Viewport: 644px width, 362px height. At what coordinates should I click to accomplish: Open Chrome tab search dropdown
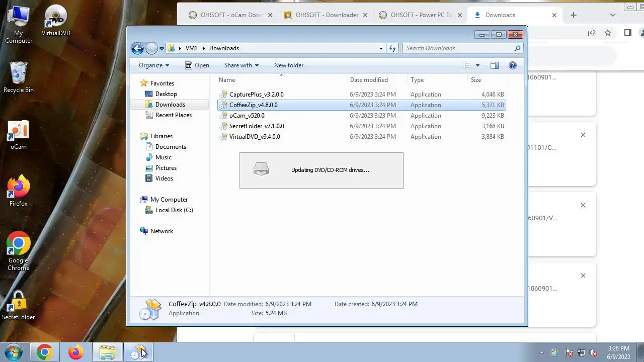click(x=612, y=15)
